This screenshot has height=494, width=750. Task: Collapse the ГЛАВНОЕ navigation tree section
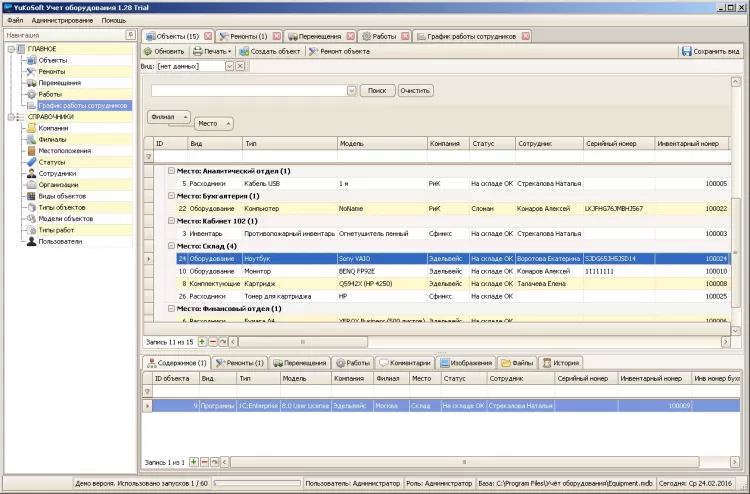coord(12,49)
